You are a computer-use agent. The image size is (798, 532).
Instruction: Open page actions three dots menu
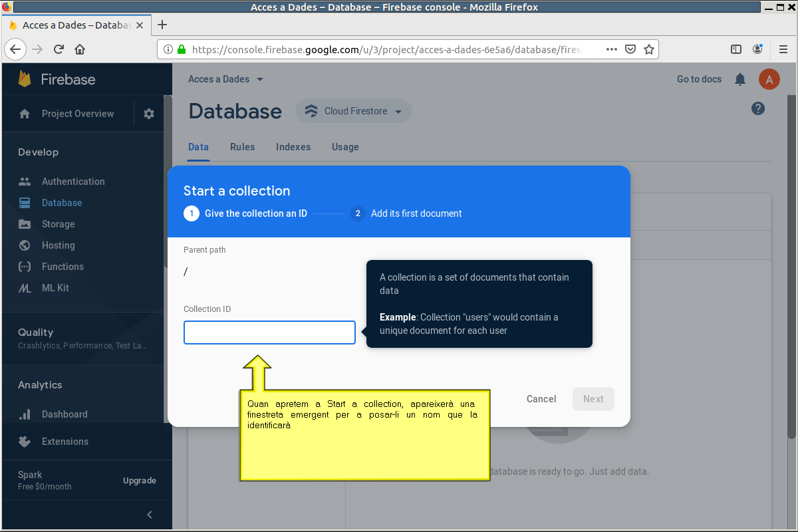click(x=612, y=49)
